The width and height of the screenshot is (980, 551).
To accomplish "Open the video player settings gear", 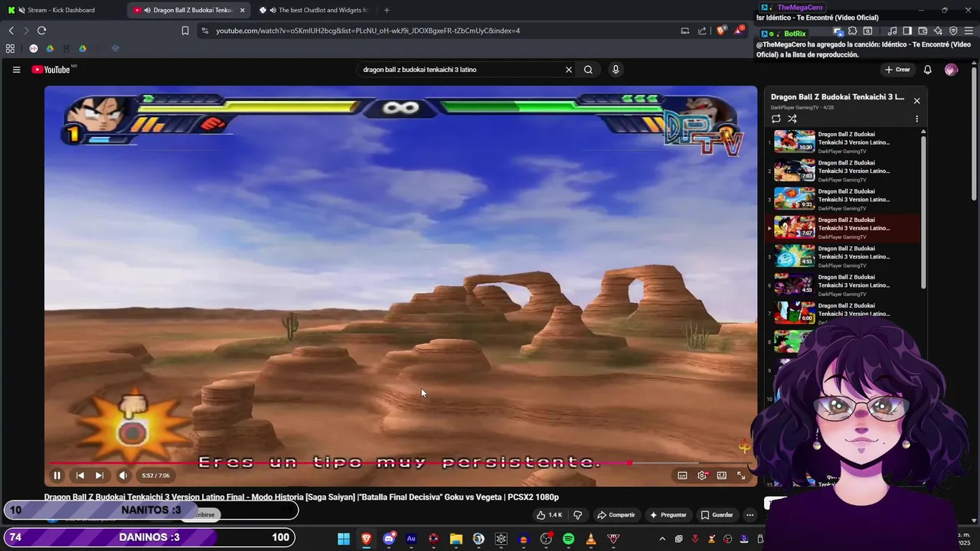I will 702,475.
